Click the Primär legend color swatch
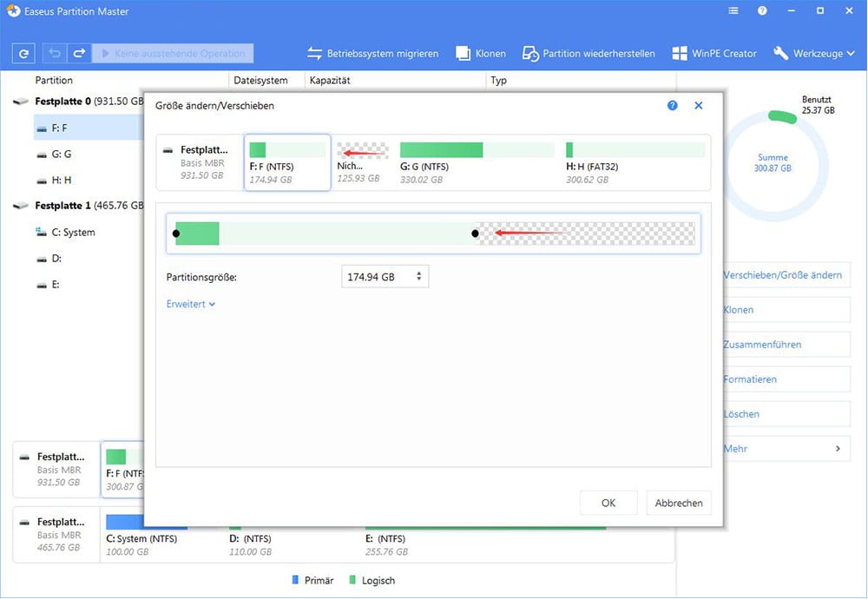 (x=295, y=580)
